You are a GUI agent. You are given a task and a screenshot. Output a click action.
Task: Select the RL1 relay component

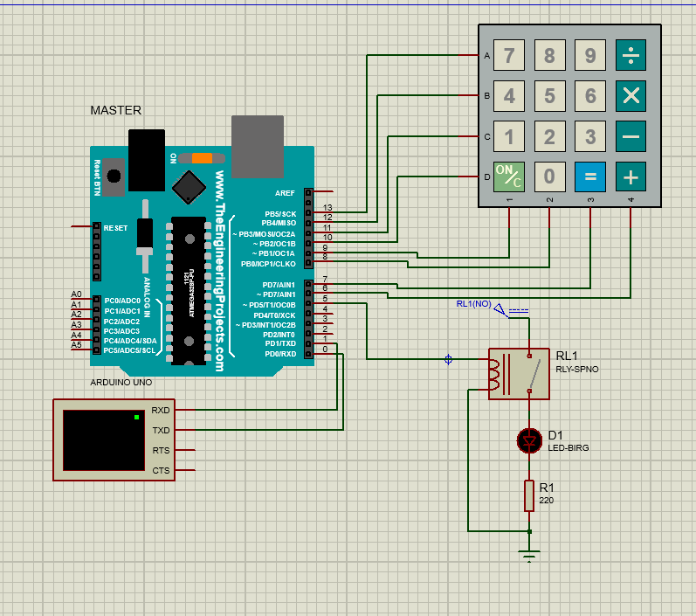coord(519,374)
